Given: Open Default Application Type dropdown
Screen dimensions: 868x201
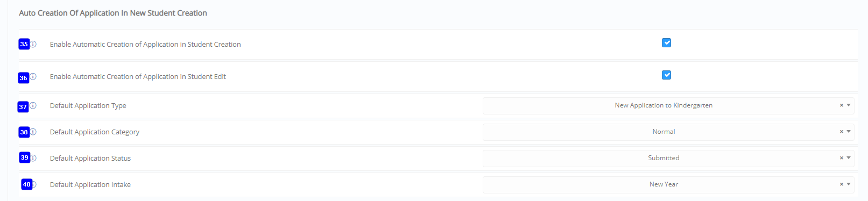Looking at the screenshot, I should click(668, 105).
